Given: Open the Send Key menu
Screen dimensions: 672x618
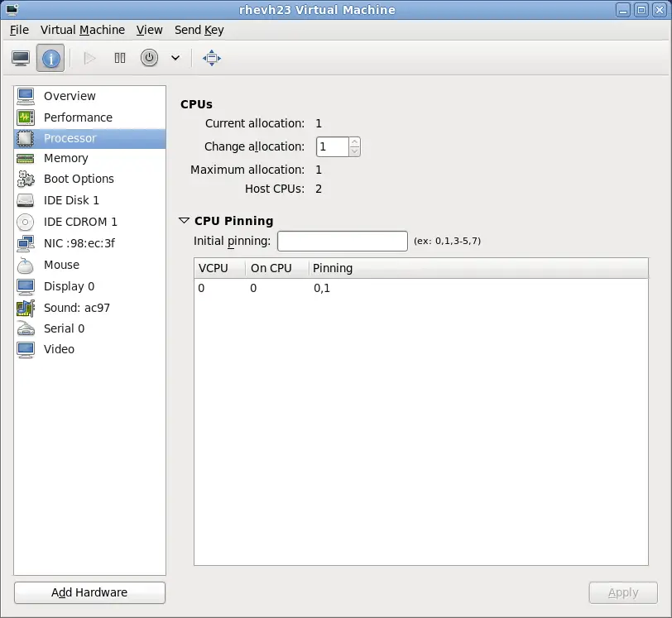Looking at the screenshot, I should (x=199, y=30).
